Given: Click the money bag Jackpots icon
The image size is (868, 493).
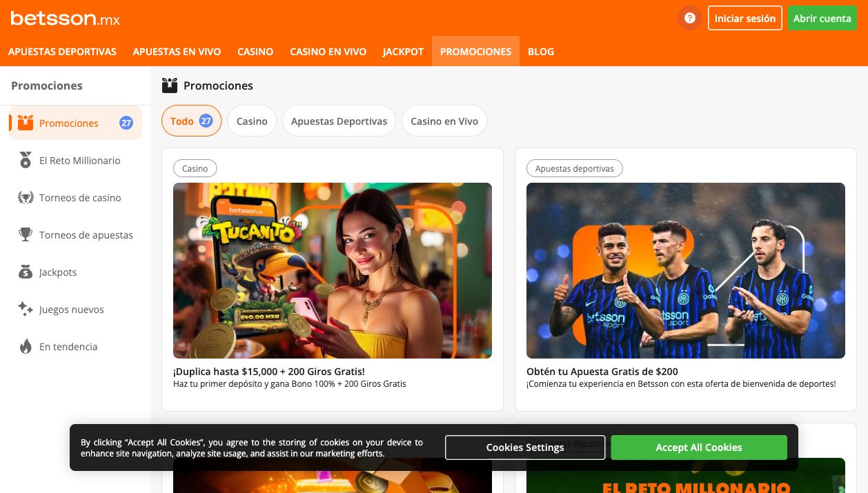Looking at the screenshot, I should (x=26, y=272).
